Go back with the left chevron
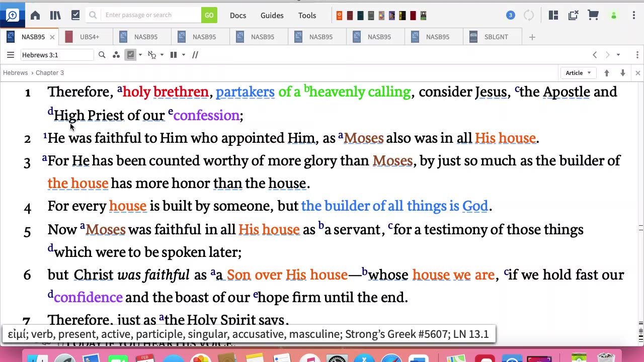This screenshot has width=644, height=362. (595, 55)
